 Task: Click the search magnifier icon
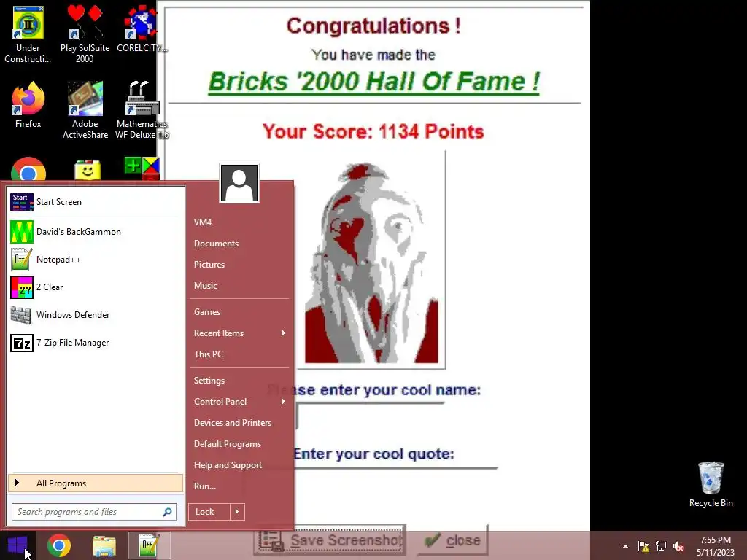(167, 512)
